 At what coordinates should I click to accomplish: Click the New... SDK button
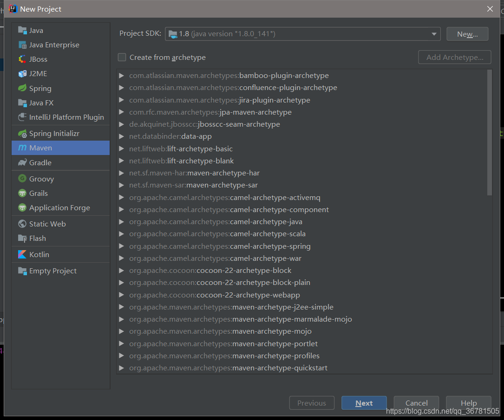point(467,34)
